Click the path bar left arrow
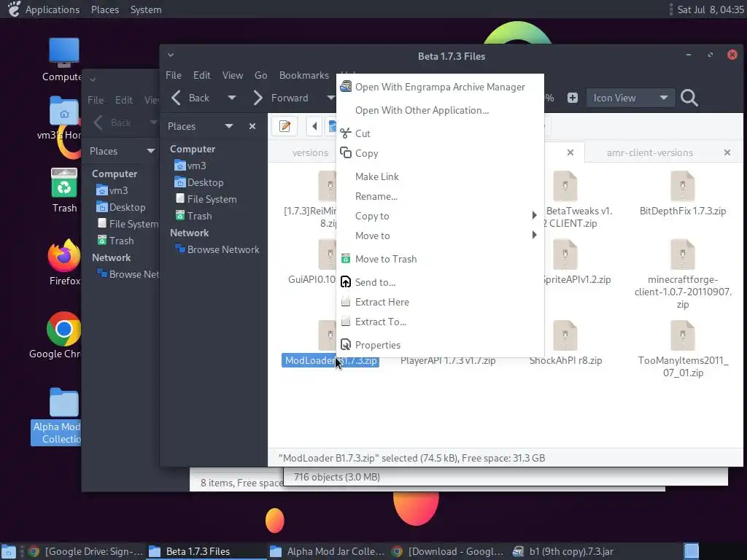 click(314, 126)
